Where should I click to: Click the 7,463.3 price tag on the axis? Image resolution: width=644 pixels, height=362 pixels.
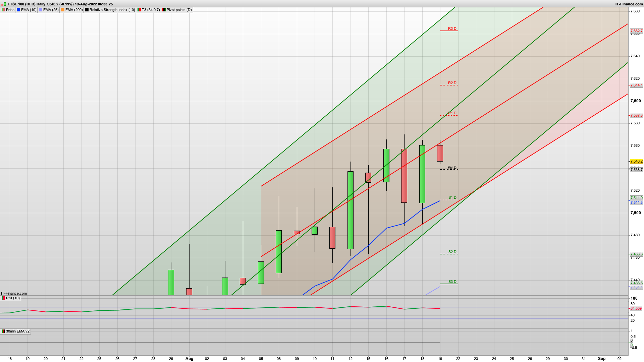pos(636,254)
